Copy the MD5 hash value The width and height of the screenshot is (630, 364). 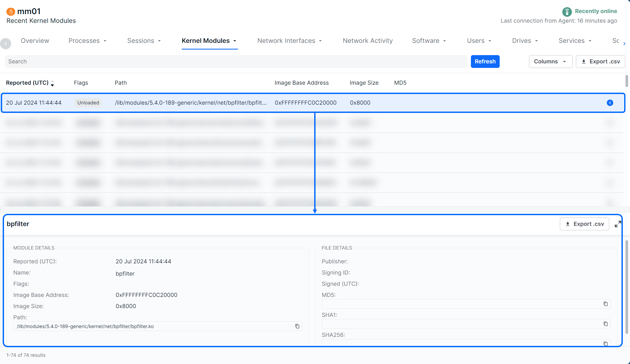[x=605, y=304]
